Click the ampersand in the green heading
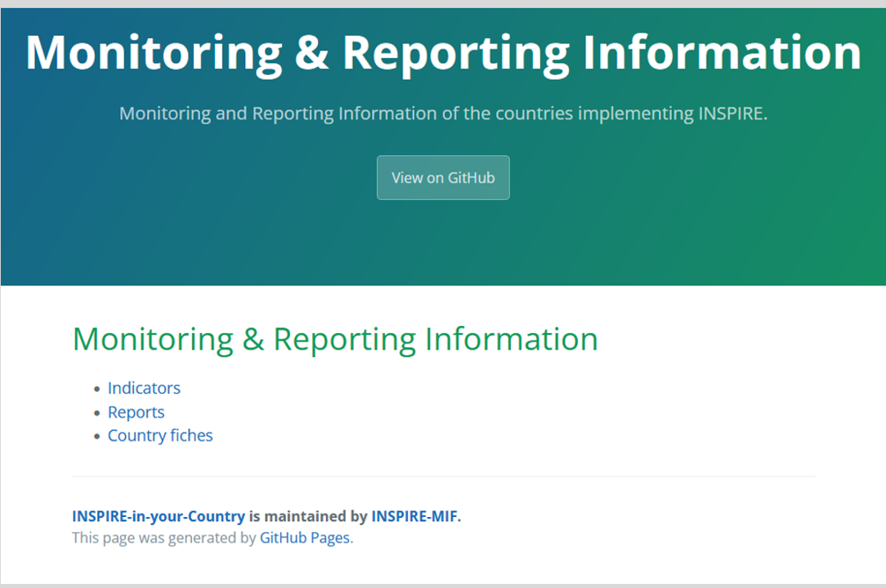This screenshot has height=588, width=886. coord(253,339)
